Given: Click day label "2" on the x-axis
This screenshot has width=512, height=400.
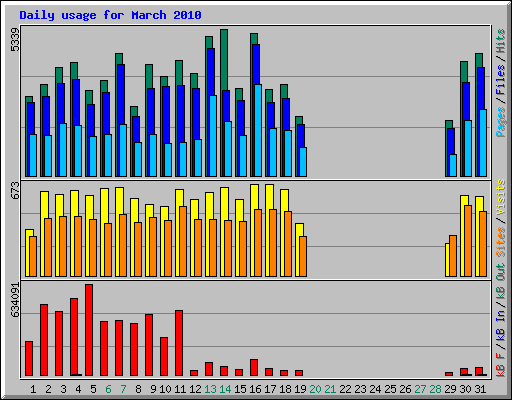Looking at the screenshot, I should pyautogui.click(x=48, y=389).
